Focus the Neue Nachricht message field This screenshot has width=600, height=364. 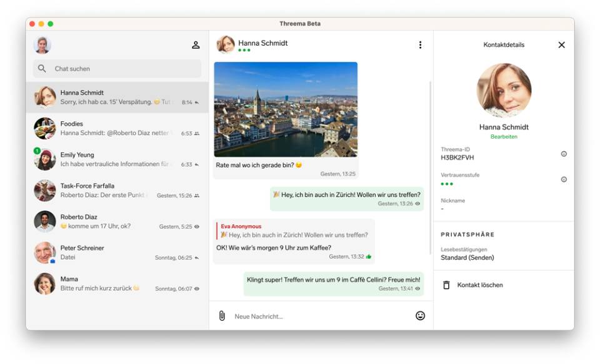click(x=321, y=316)
